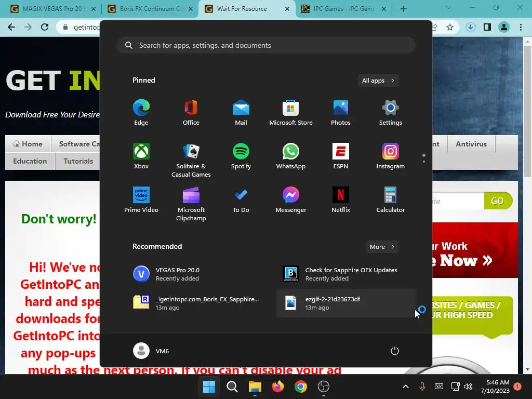The image size is (532, 399).
Task: Launch the Photos app
Action: point(341,113)
